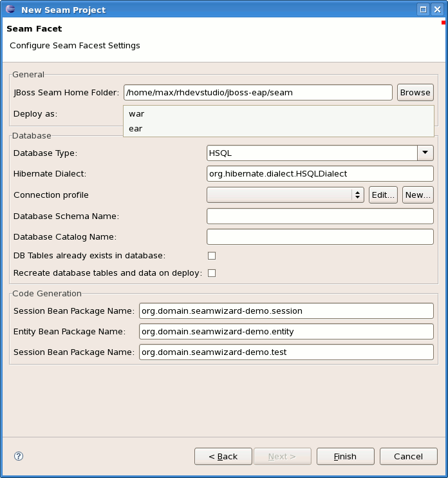Screen dimensions: 448x478
Task: Open the Database Type dropdown arrow
Action: coord(425,153)
